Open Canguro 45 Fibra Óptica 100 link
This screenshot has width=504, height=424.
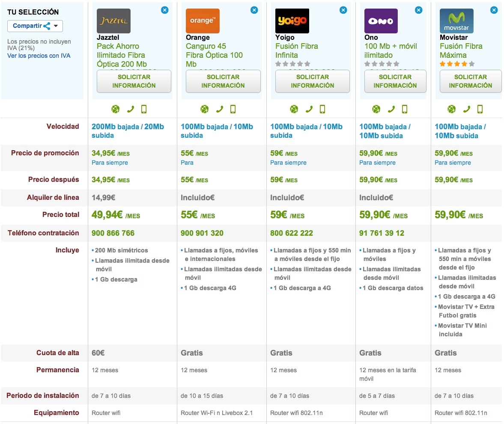(214, 55)
